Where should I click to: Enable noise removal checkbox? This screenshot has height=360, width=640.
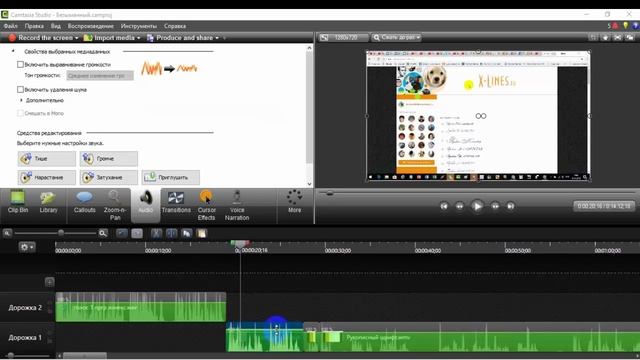point(20,89)
